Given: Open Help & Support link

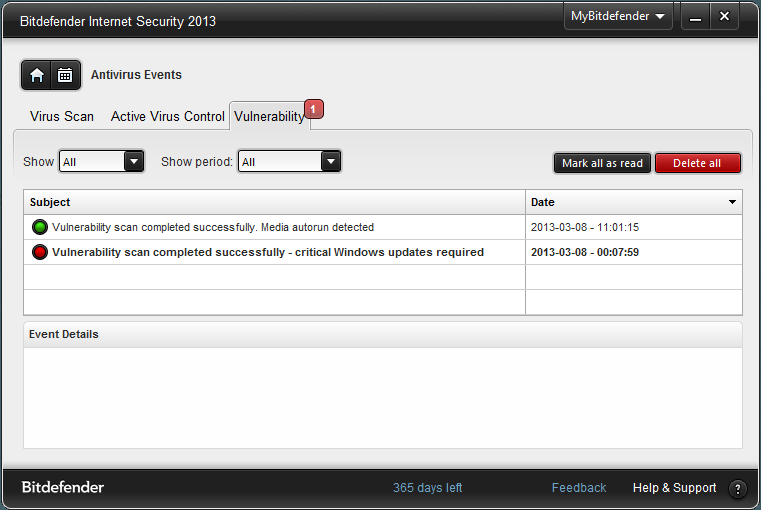Looking at the screenshot, I should (x=674, y=488).
